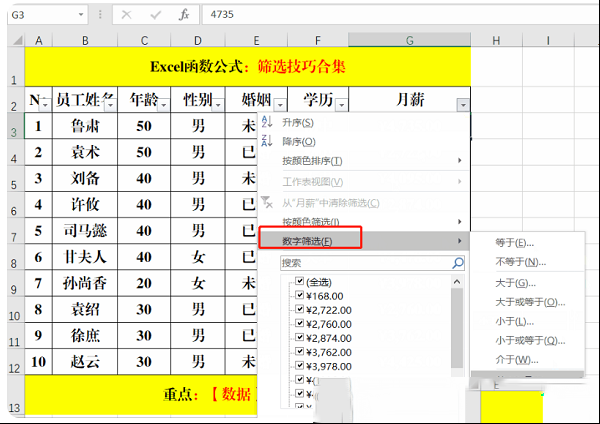
Task: Select column H header
Action: (496, 40)
